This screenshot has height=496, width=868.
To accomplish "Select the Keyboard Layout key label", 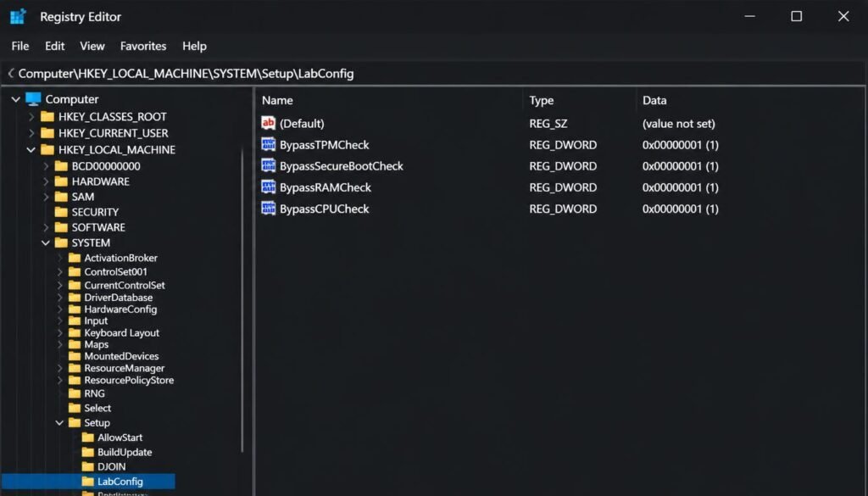I will tap(122, 332).
